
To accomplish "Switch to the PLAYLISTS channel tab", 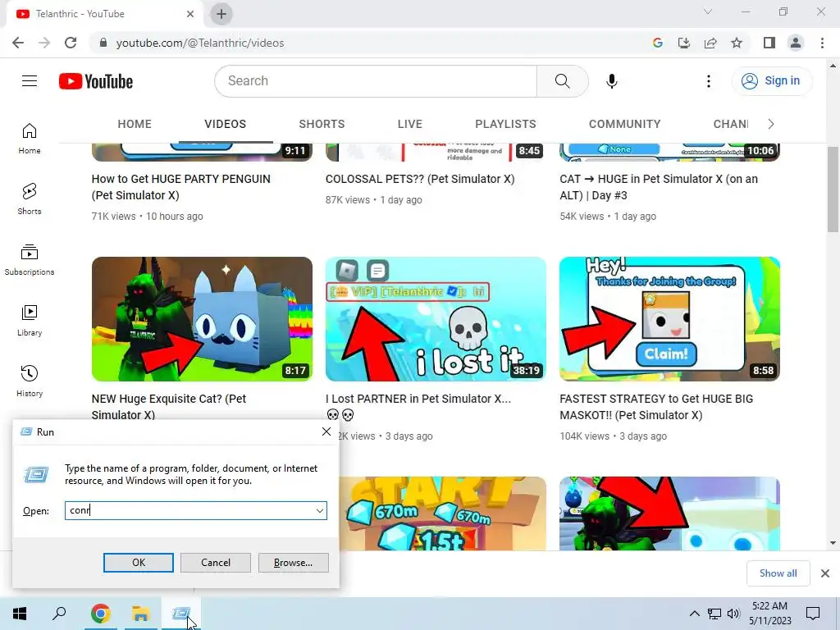I will pyautogui.click(x=505, y=125).
